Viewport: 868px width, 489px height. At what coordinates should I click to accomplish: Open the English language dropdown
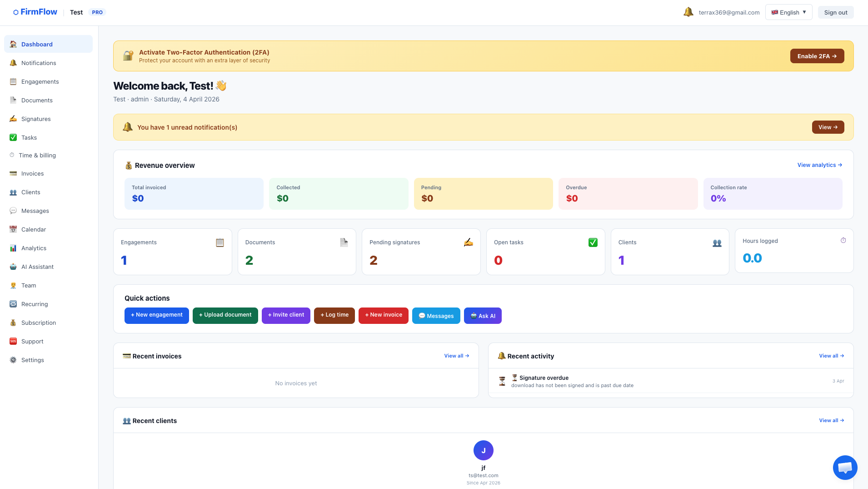pos(788,12)
